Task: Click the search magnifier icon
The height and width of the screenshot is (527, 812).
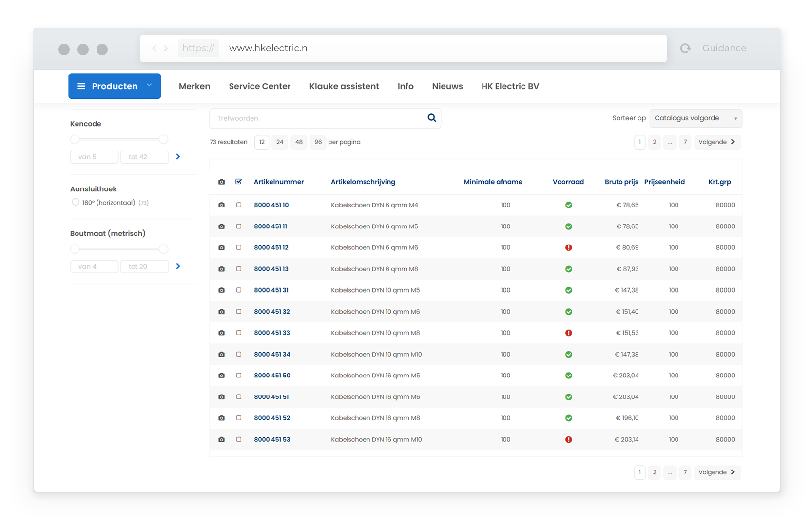Action: (431, 118)
